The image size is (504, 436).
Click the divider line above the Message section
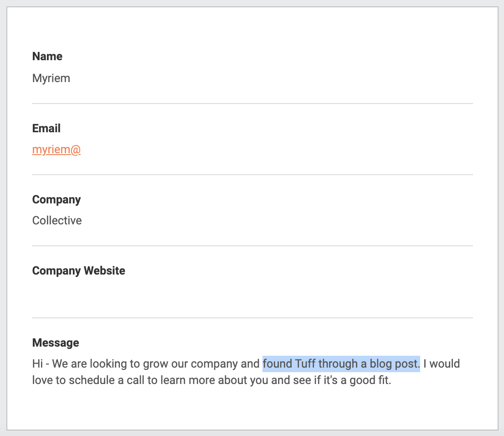click(252, 318)
